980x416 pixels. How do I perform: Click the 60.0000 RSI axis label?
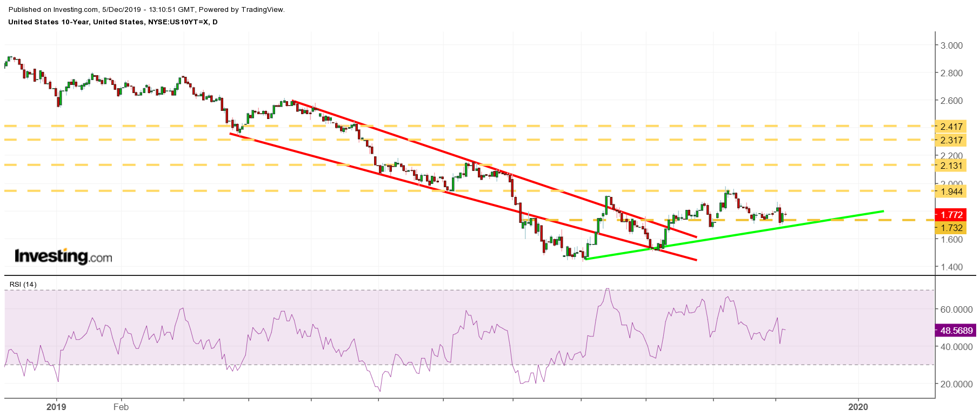[956, 309]
